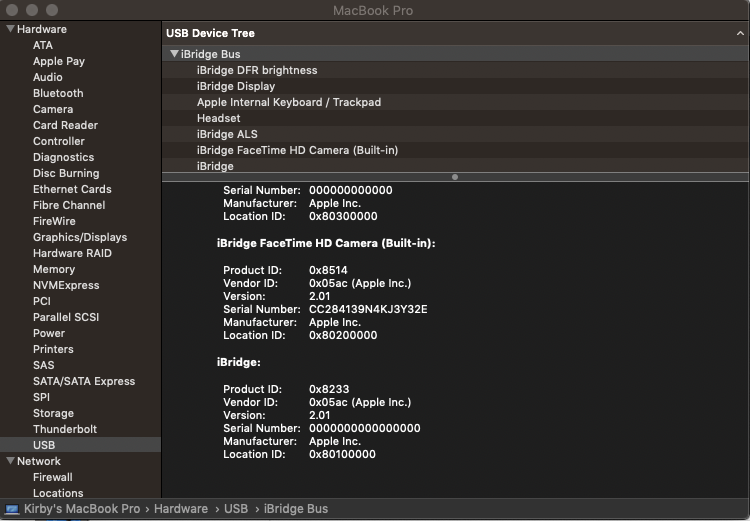This screenshot has height=521, width=750.
Task: Select Ethernet Cards in the sidebar
Action: coord(72,189)
